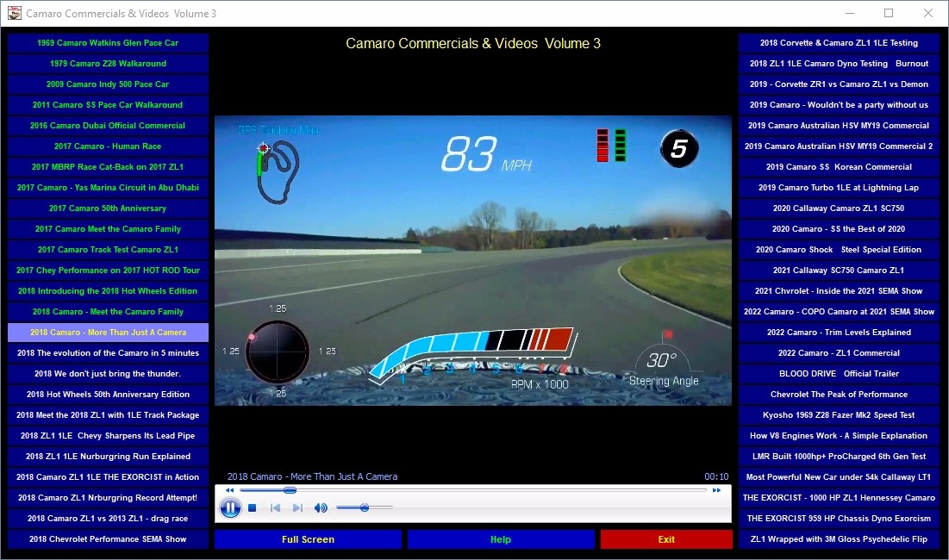Play 2020 Camaro SS the Best of 2020

click(839, 229)
